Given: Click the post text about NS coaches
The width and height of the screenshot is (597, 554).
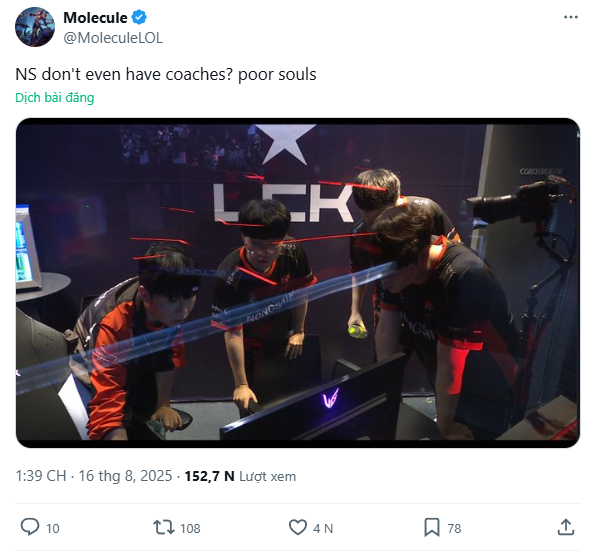Looking at the screenshot, I should pos(166,74).
